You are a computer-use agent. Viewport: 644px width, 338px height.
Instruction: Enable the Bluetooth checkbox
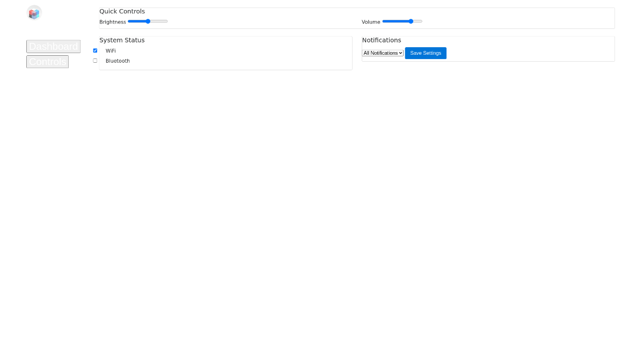[95, 61]
